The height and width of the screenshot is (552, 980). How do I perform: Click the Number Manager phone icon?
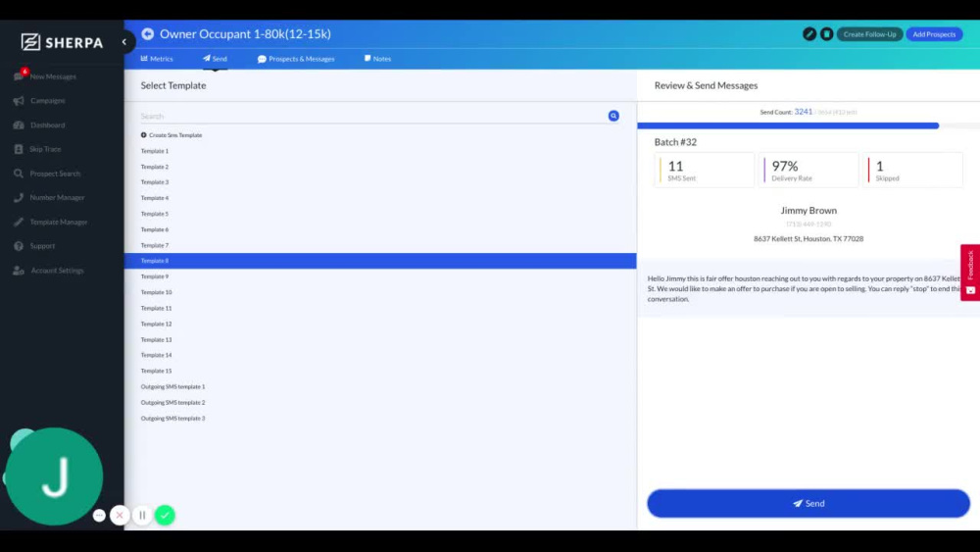click(19, 197)
